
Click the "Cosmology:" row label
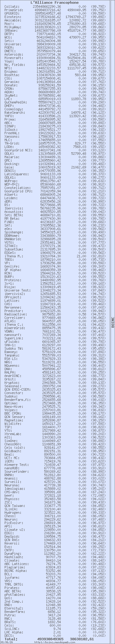pos(14,109)
